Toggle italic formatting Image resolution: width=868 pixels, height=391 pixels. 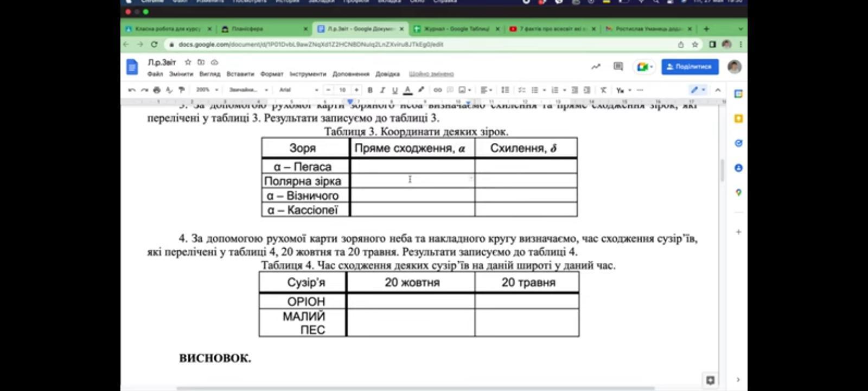pyautogui.click(x=382, y=90)
